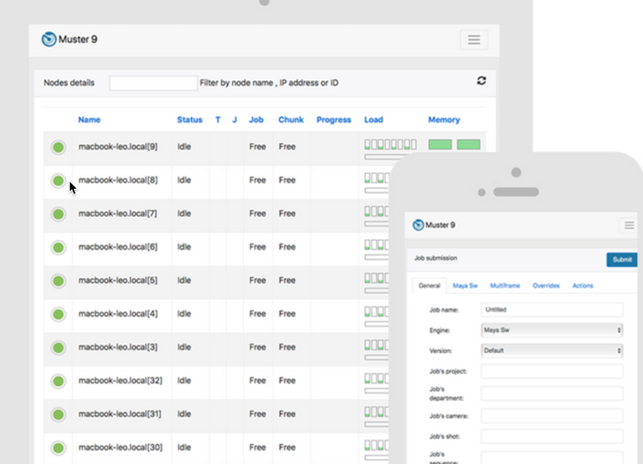Switch to the Maya Sw tab
Viewport: 643px width, 464px height.
[x=465, y=286]
